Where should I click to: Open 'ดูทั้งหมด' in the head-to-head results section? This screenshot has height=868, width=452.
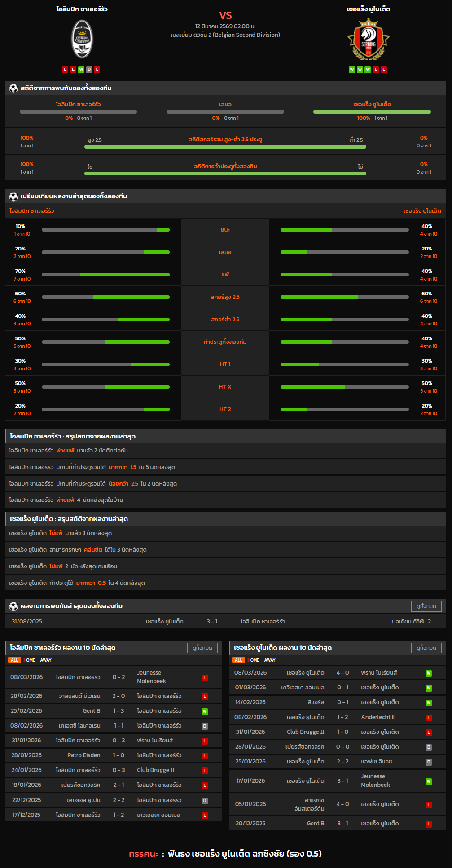(x=426, y=606)
